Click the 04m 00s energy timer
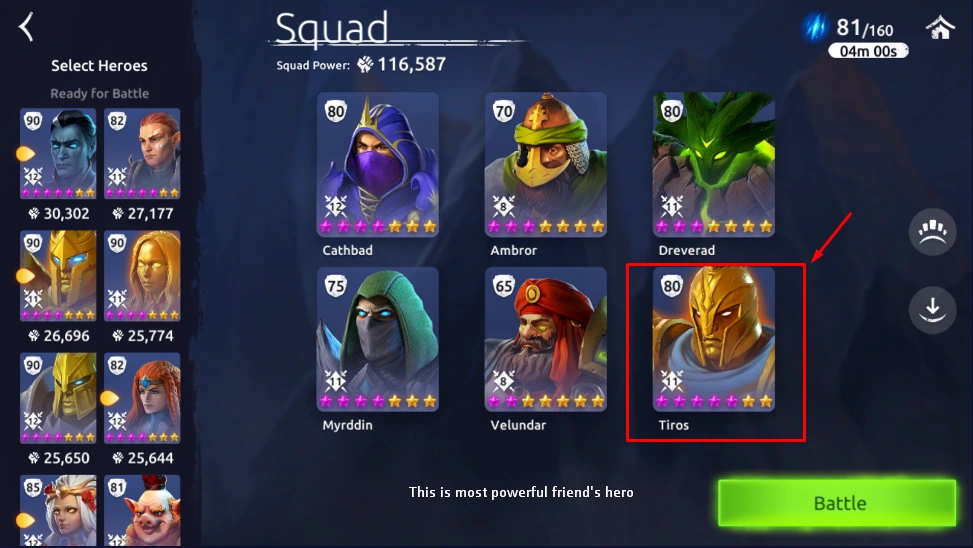The height and width of the screenshot is (548, 973). (868, 51)
